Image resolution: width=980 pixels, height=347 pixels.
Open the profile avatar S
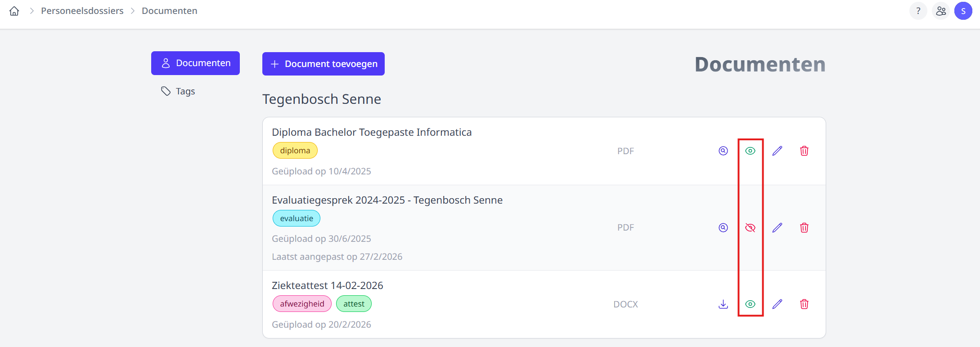tap(963, 11)
